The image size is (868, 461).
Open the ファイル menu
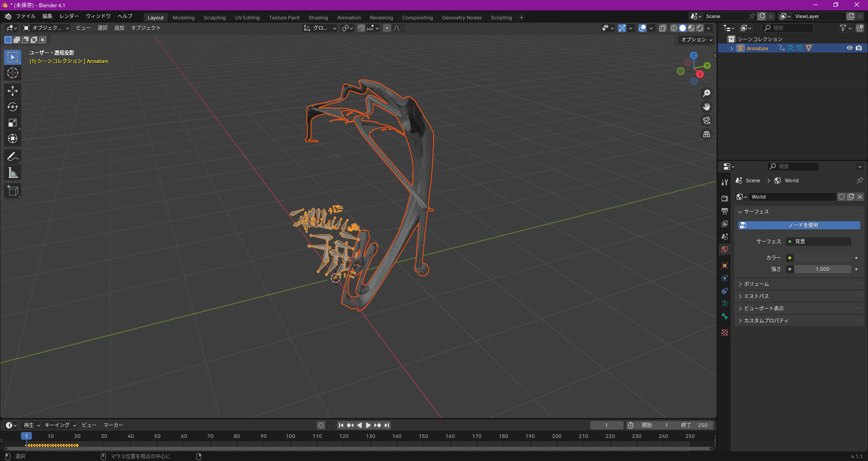[x=26, y=16]
